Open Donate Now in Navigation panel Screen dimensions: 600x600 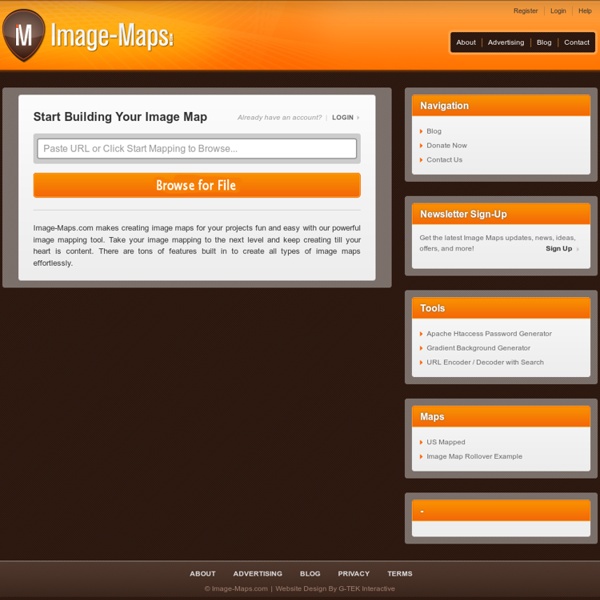(447, 145)
